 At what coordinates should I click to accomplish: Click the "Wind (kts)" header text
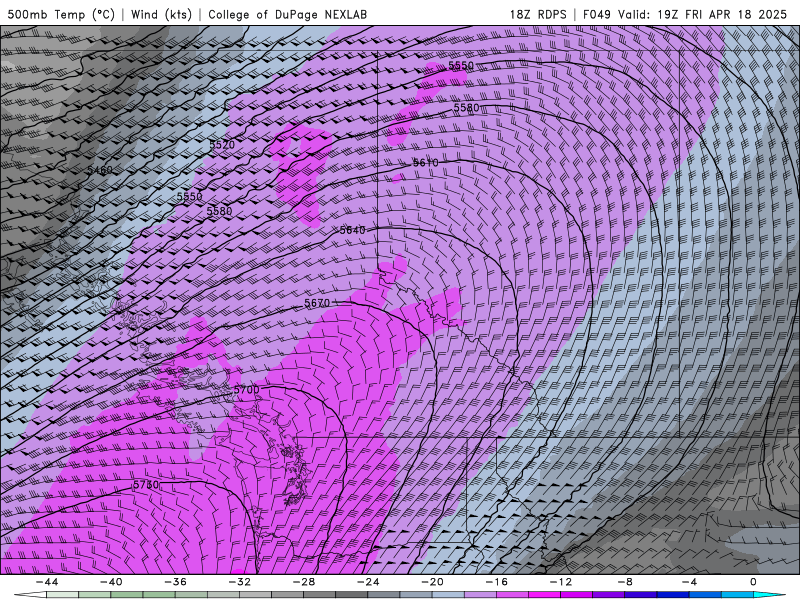coord(161,14)
